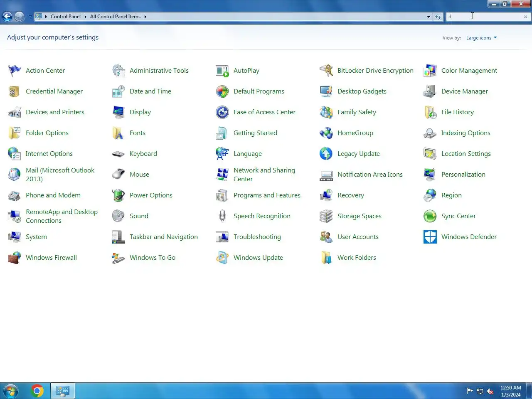This screenshot has height=399, width=532.
Task: Open Windows To Go link
Action: [153, 258]
